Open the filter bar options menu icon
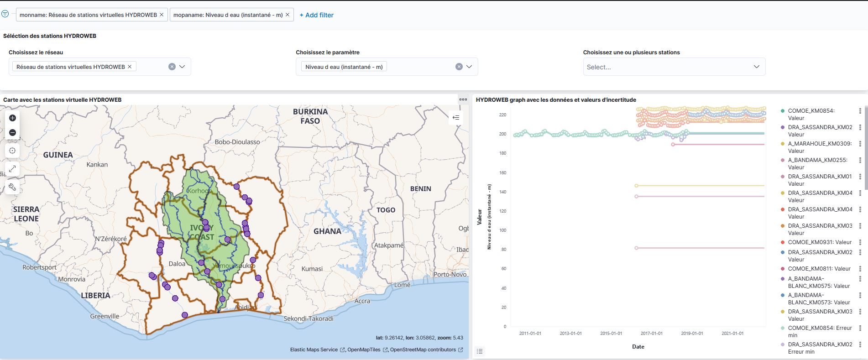The image size is (868, 360). [x=5, y=14]
